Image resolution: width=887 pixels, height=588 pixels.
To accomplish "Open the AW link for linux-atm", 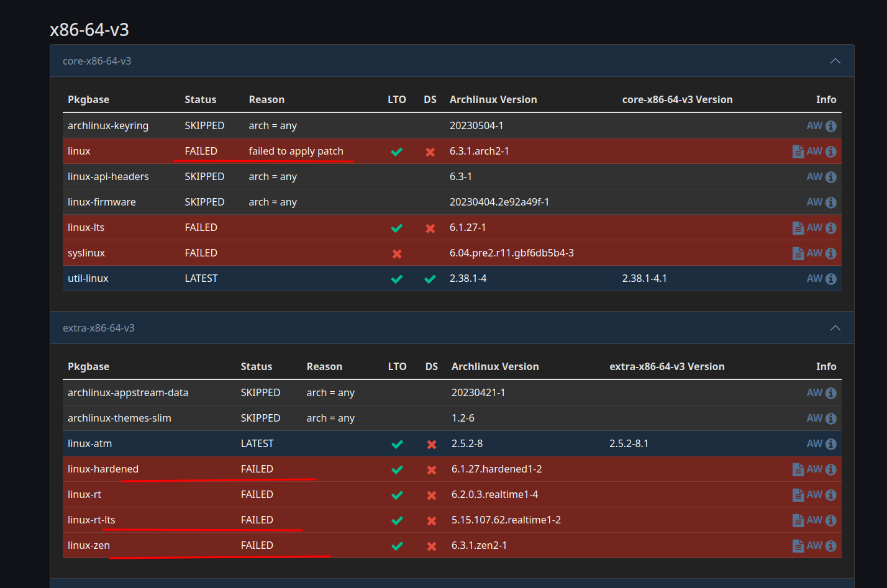I will pyautogui.click(x=814, y=443).
